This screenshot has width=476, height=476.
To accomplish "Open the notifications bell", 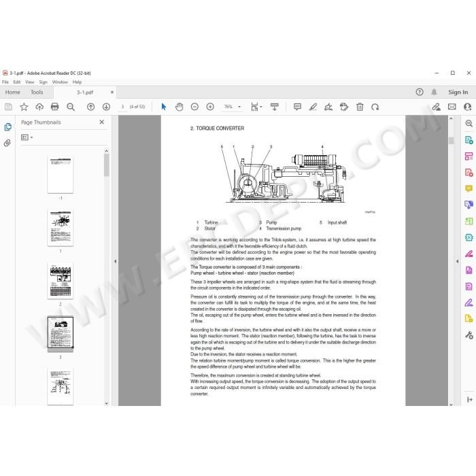I will click(434, 92).
